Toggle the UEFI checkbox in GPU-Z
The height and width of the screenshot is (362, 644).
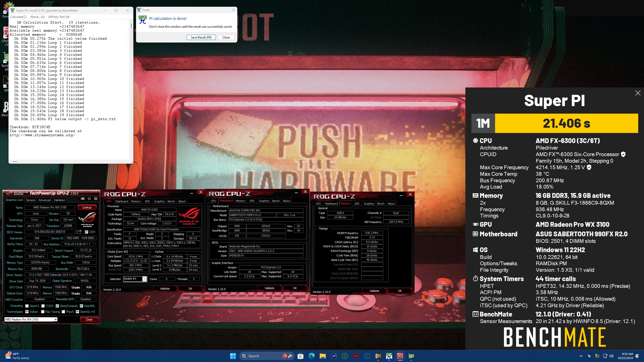coord(87,232)
